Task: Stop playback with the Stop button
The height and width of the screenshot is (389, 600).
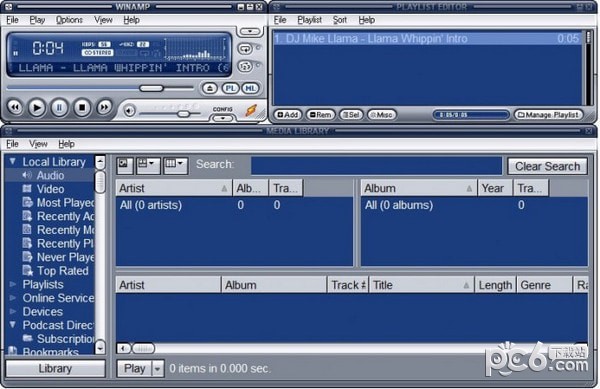Action: pyautogui.click(x=82, y=108)
